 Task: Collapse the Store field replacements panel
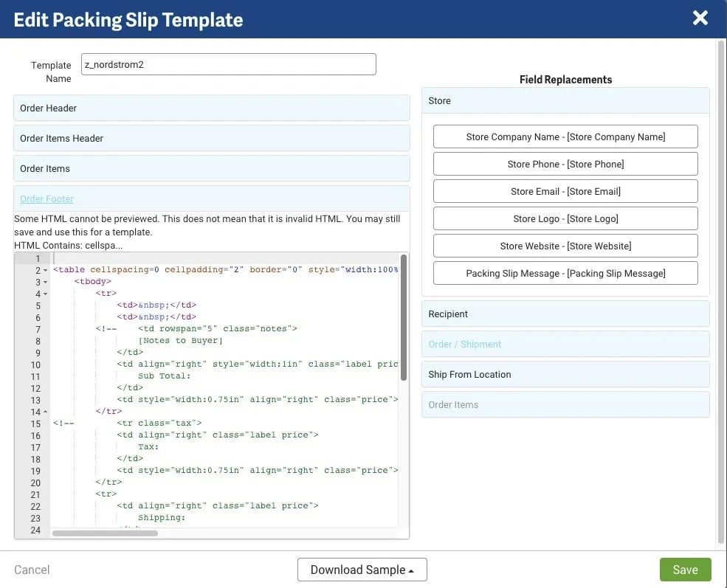pyautogui.click(x=565, y=100)
